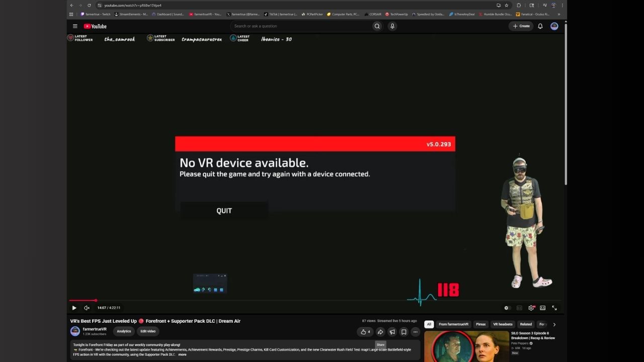Open YouTube notifications bell

540,26
